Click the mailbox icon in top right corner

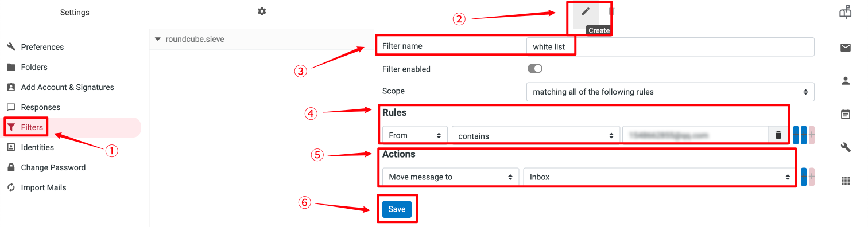[x=845, y=12]
